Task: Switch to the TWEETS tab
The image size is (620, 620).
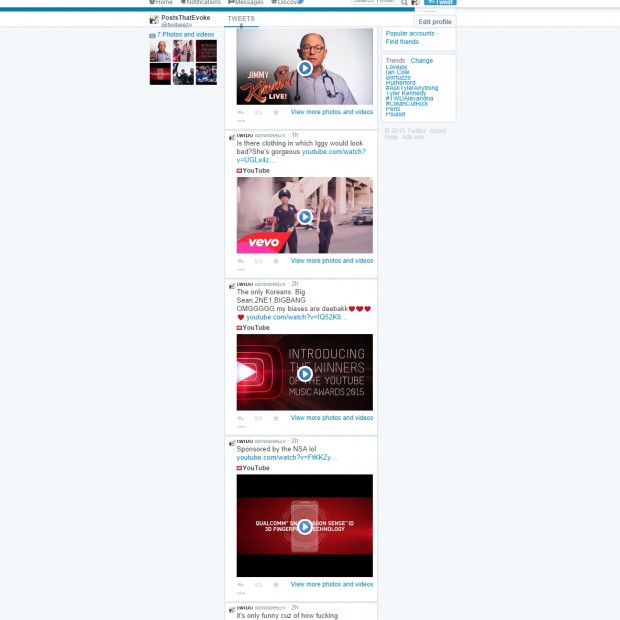Action: click(x=241, y=19)
